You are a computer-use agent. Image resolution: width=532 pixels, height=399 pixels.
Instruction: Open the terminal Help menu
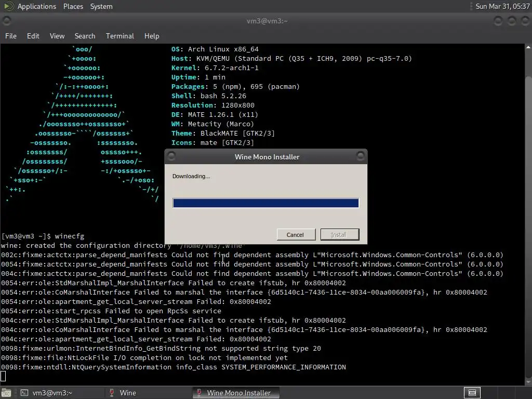[152, 36]
